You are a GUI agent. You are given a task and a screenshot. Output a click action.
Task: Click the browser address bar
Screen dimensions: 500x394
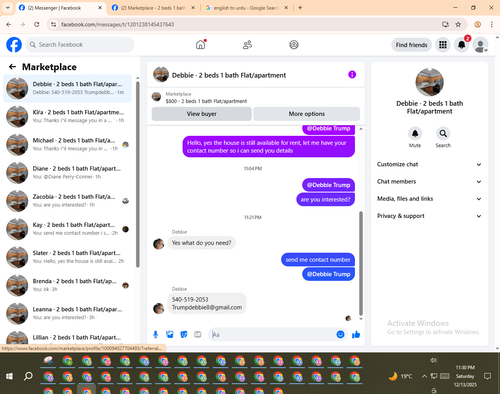coord(247,24)
